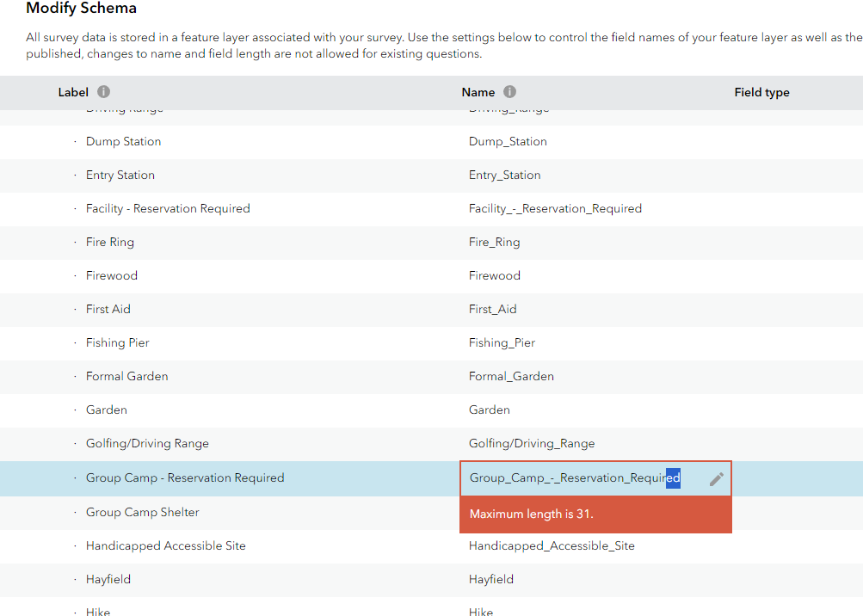
Task: Select the Hike row at the bottom
Action: (97, 611)
